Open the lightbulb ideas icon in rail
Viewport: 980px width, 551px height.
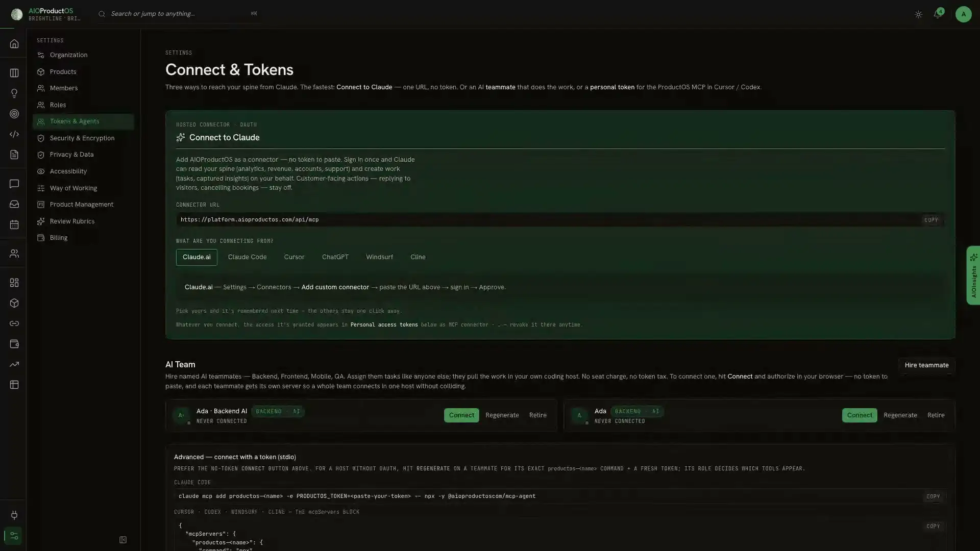[x=14, y=93]
